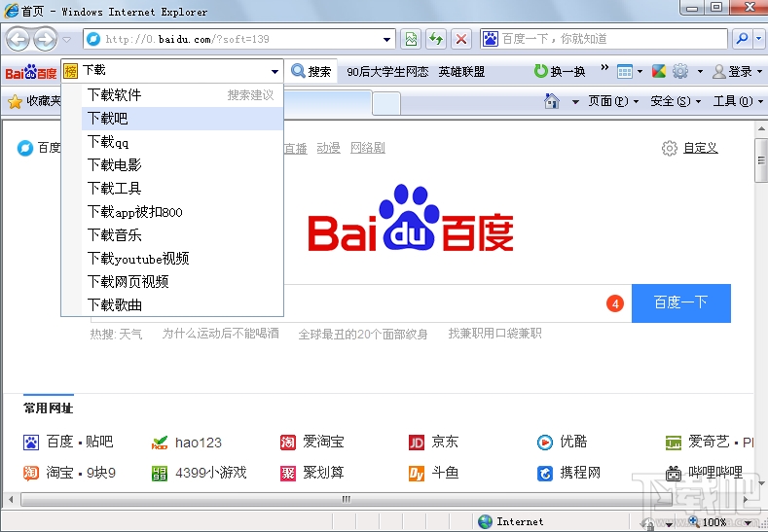Click the 爱淘宝 red icon
The height and width of the screenshot is (532, 768).
288,443
